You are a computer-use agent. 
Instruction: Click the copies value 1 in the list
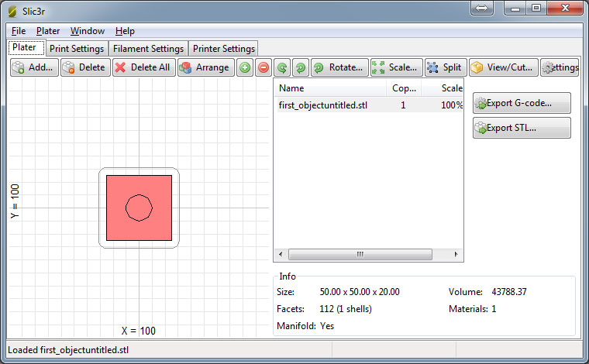(403, 105)
